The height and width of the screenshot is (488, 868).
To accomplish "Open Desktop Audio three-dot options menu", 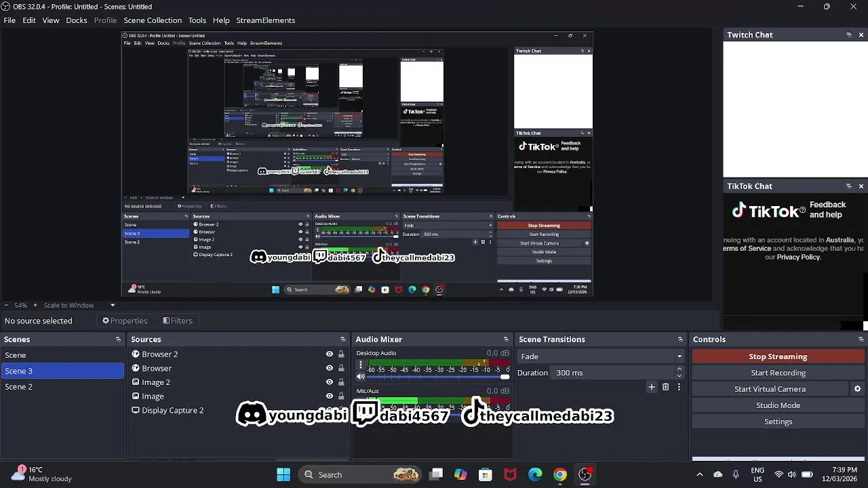I will click(x=361, y=365).
